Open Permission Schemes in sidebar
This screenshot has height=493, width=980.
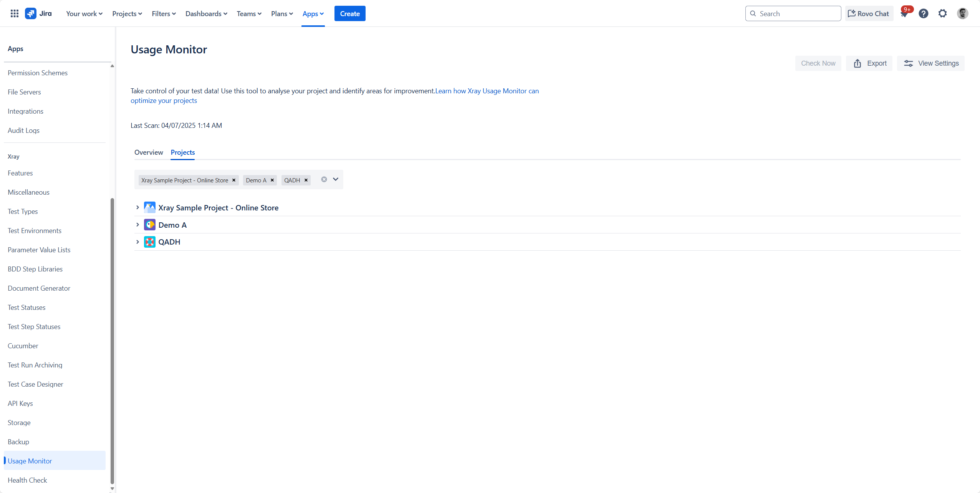pyautogui.click(x=38, y=73)
